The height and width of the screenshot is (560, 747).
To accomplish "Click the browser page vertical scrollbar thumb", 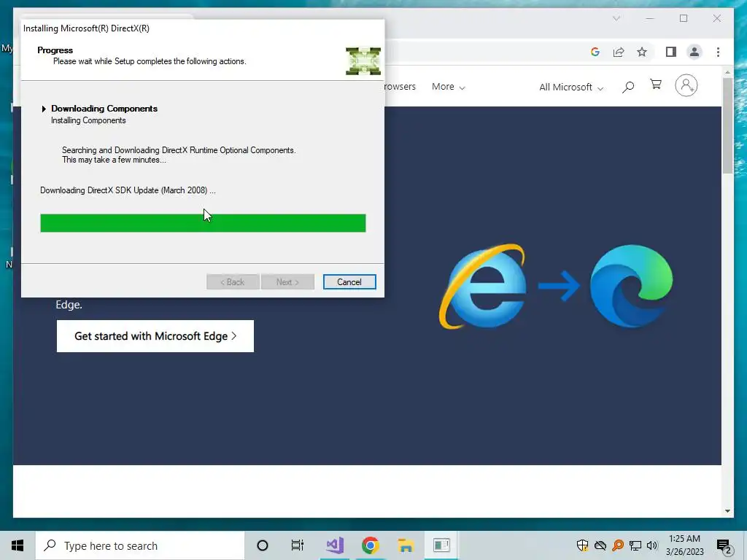I will click(727, 125).
